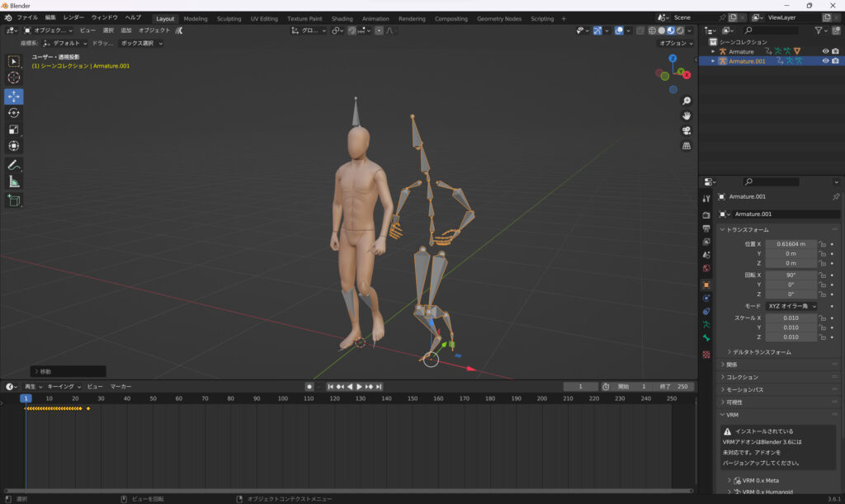This screenshot has height=504, width=845.
Task: Toggle camera view in the viewport
Action: (686, 131)
